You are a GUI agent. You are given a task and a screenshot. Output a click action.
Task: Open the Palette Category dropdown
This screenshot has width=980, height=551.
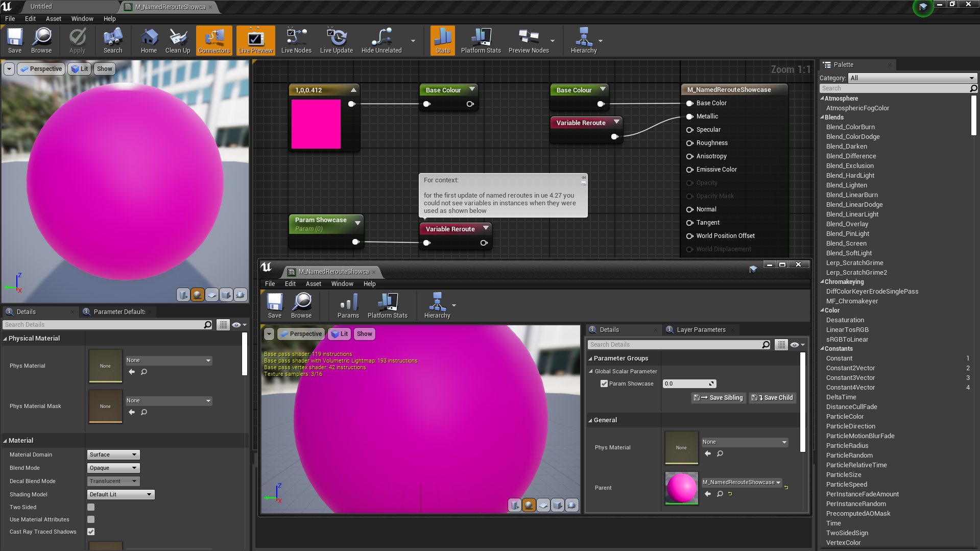click(912, 78)
